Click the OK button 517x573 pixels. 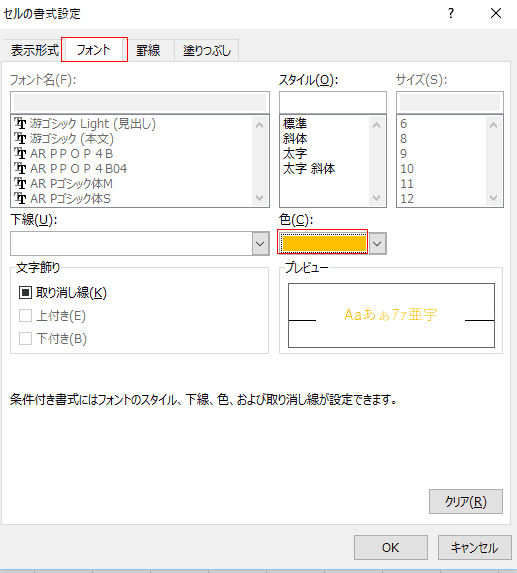pyautogui.click(x=391, y=547)
